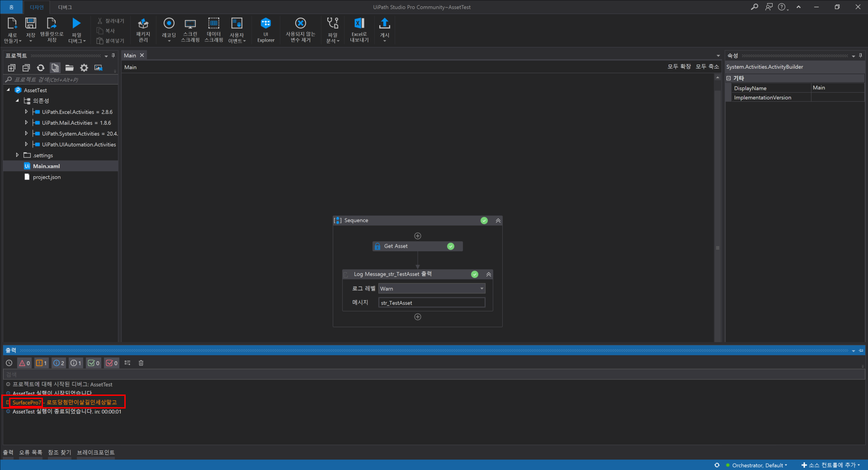868x470 pixels.
Task: Toggle Show All Files in Project panel
Action: (x=55, y=68)
